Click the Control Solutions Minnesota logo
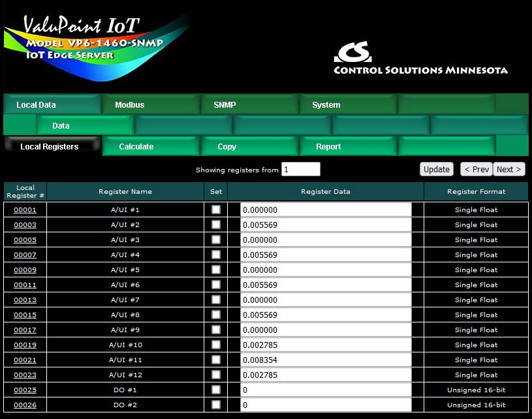 pos(420,59)
